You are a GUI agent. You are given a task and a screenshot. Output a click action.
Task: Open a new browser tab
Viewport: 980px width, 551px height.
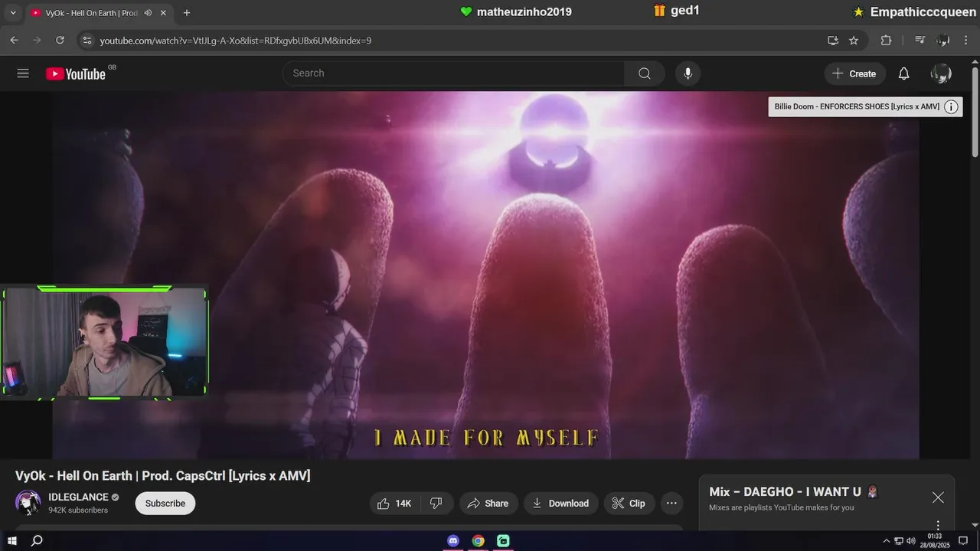click(x=186, y=13)
